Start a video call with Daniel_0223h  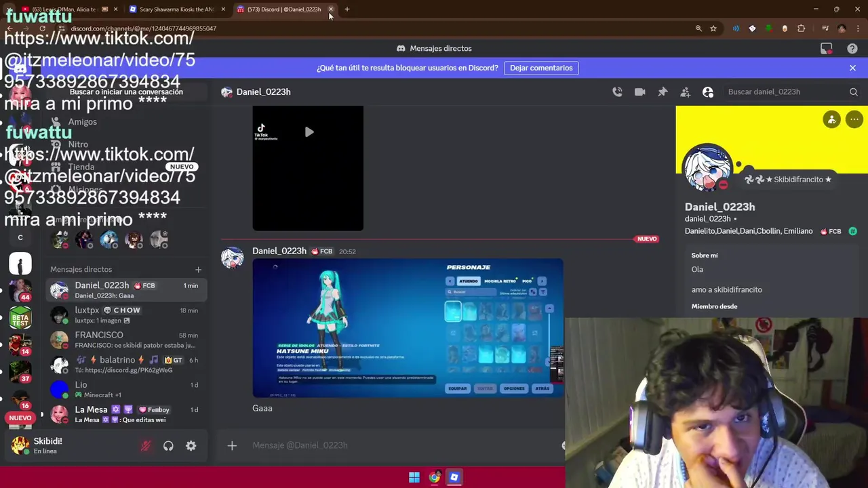pyautogui.click(x=639, y=92)
